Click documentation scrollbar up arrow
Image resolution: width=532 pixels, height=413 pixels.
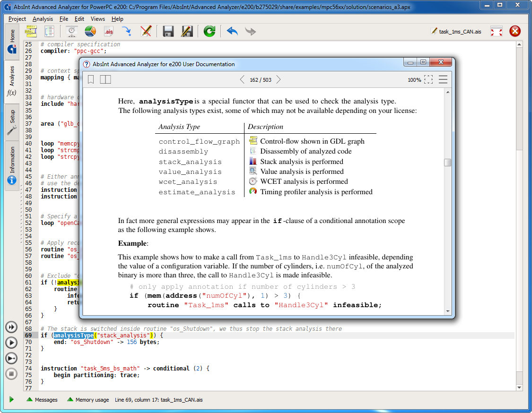447,92
